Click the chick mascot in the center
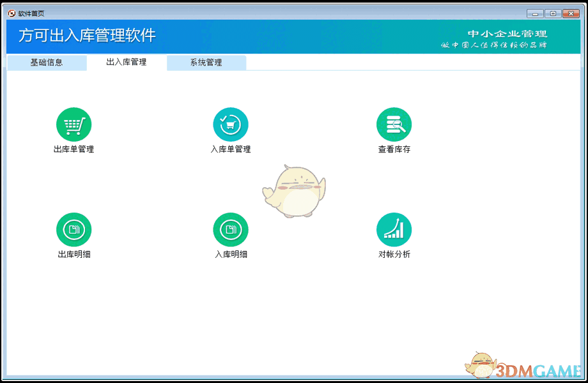 (x=295, y=191)
